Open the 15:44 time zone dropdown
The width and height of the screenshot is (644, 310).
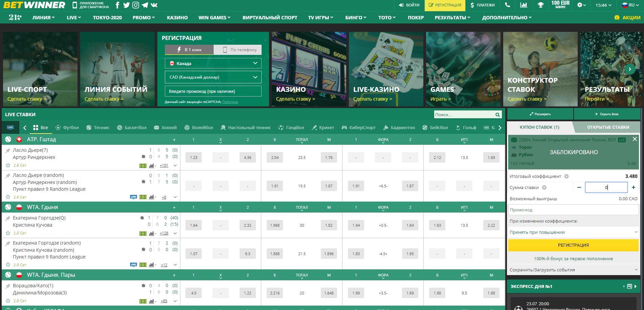(x=603, y=5)
